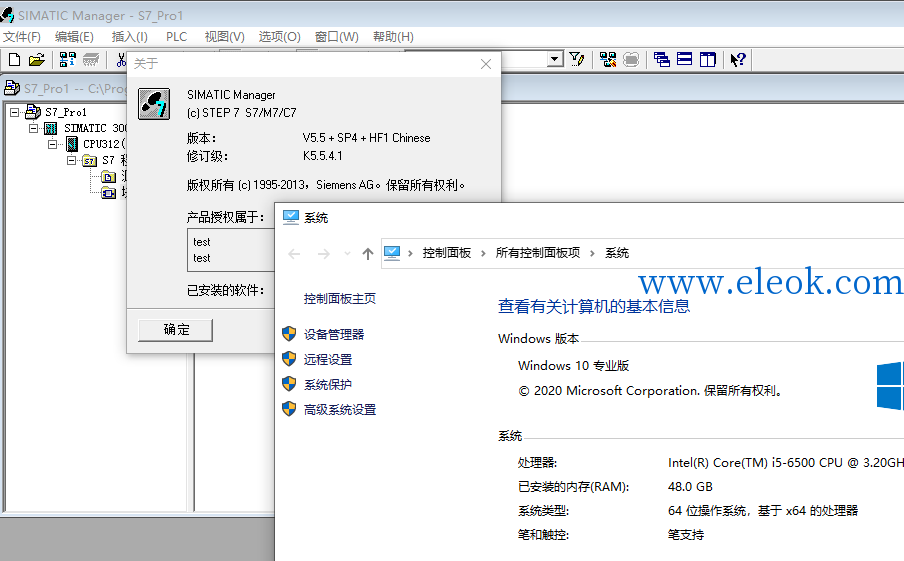Click the Intel(R) Core(TM) i5-6500 processor text
This screenshot has height=561, width=904.
[786, 462]
